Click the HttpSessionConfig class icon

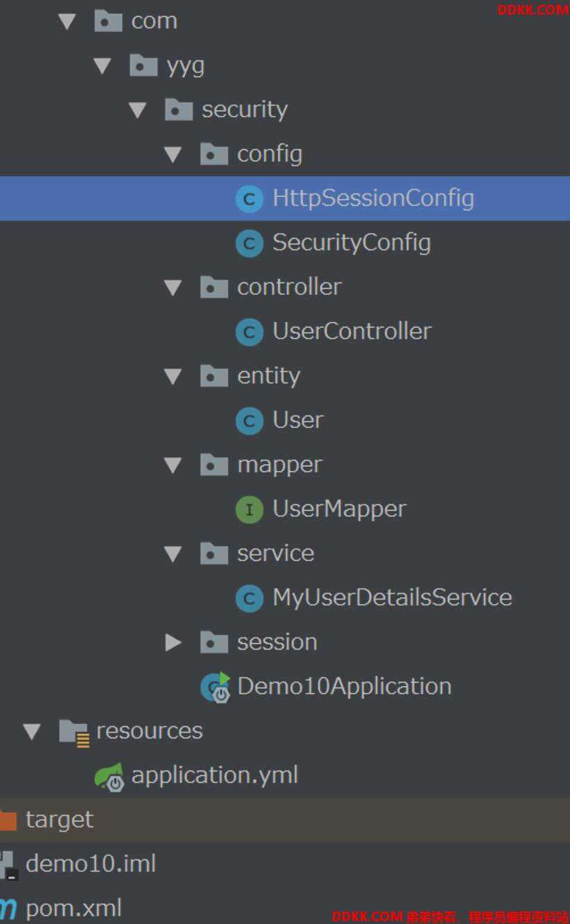pyautogui.click(x=249, y=199)
